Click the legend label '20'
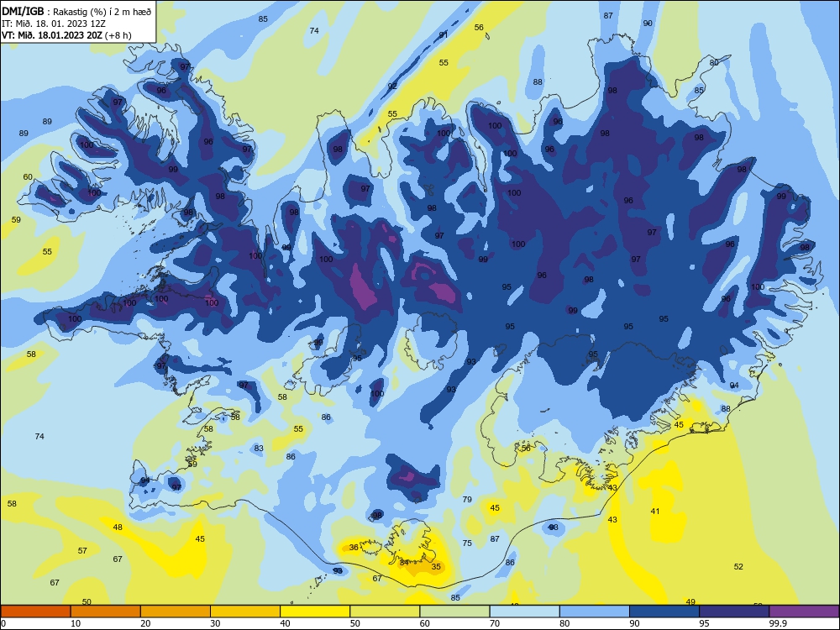The width and height of the screenshot is (840, 630). [x=145, y=623]
